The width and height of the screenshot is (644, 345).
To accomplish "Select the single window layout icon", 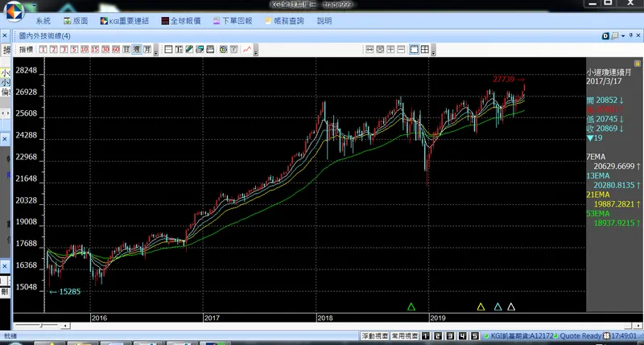I will (x=415, y=50).
